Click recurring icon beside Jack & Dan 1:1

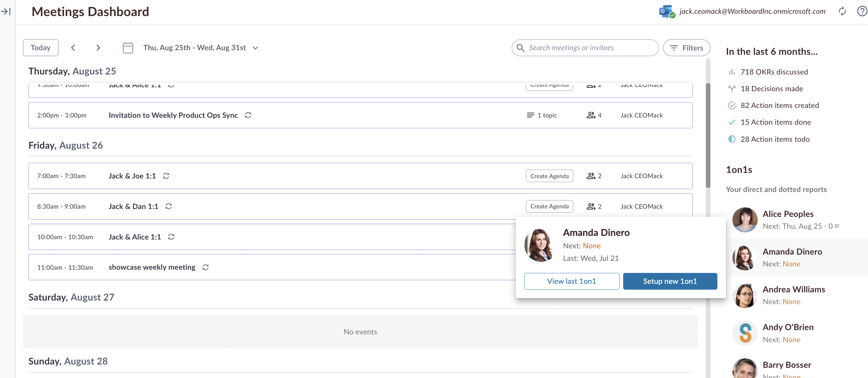pos(168,206)
